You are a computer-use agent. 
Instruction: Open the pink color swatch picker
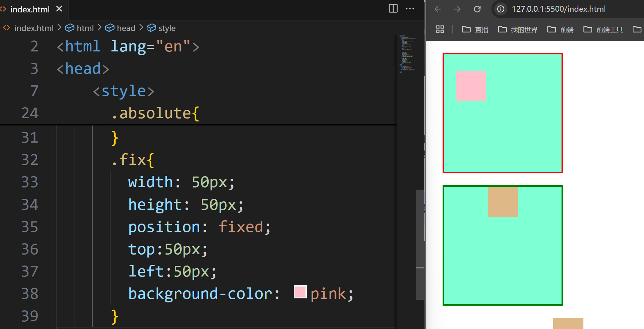[x=300, y=292]
